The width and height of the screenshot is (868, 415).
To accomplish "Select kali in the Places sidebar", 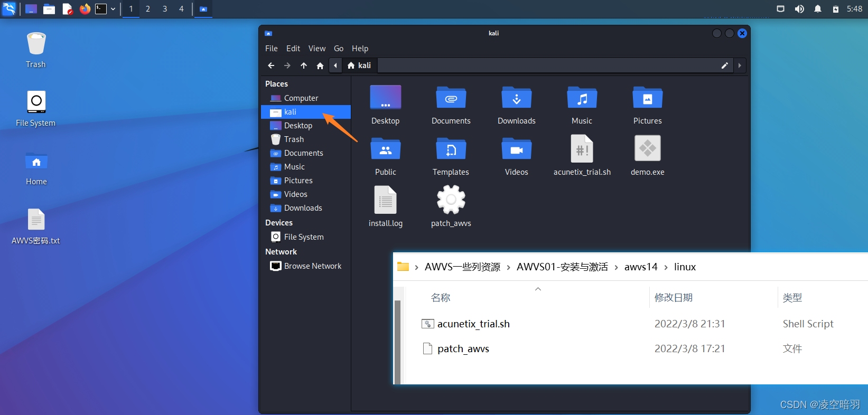I will point(306,112).
